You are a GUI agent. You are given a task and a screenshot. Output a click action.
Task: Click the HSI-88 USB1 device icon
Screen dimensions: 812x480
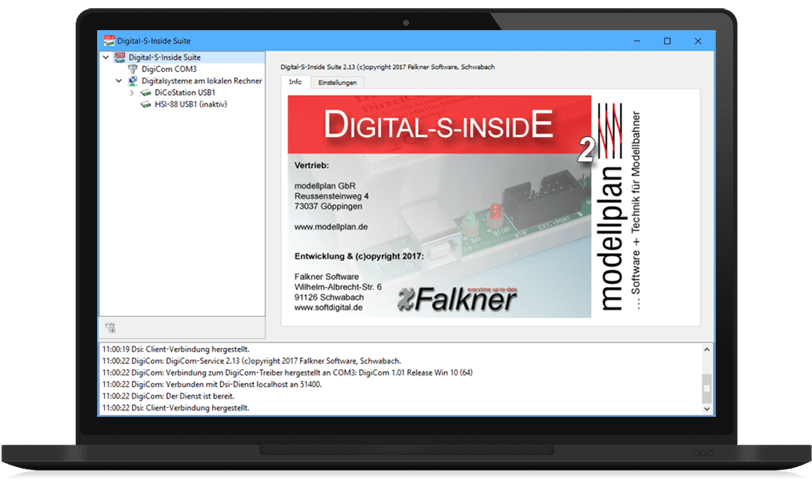(146, 105)
